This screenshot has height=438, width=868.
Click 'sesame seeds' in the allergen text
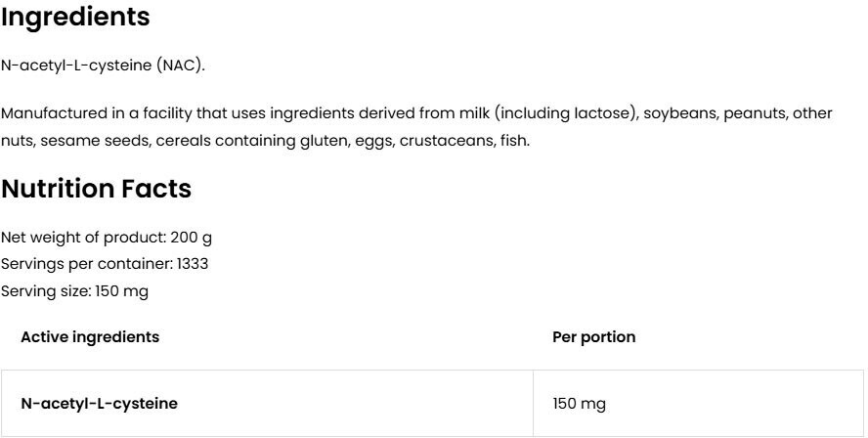(x=76, y=141)
